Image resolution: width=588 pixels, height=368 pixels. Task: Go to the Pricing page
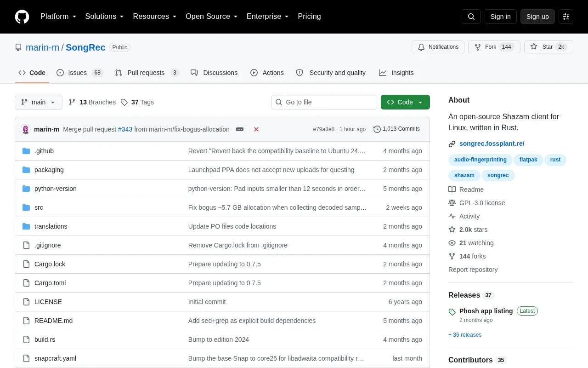[309, 17]
